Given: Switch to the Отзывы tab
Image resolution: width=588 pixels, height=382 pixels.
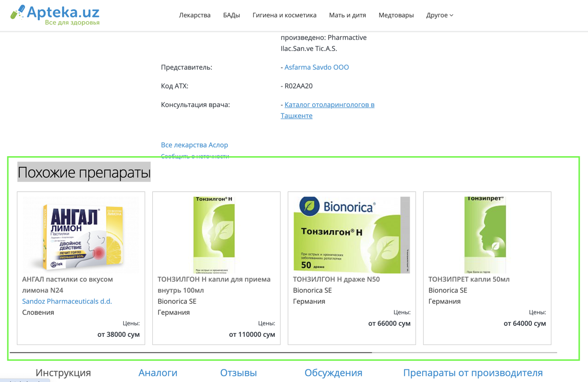Looking at the screenshot, I should point(238,372).
